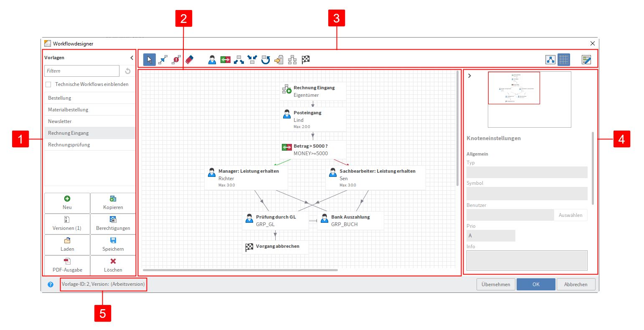This screenshot has width=644, height=330.
Task: Click the blue help question mark icon
Action: 51,285
